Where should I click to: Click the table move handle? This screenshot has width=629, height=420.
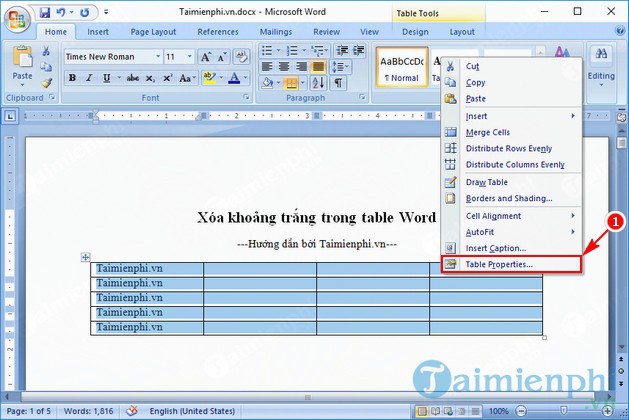point(85,257)
